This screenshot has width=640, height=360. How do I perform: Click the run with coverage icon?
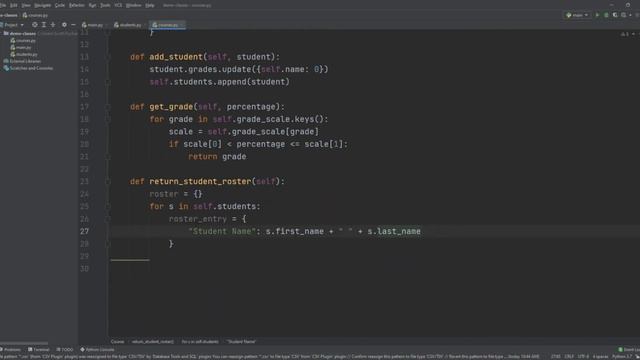(615, 15)
